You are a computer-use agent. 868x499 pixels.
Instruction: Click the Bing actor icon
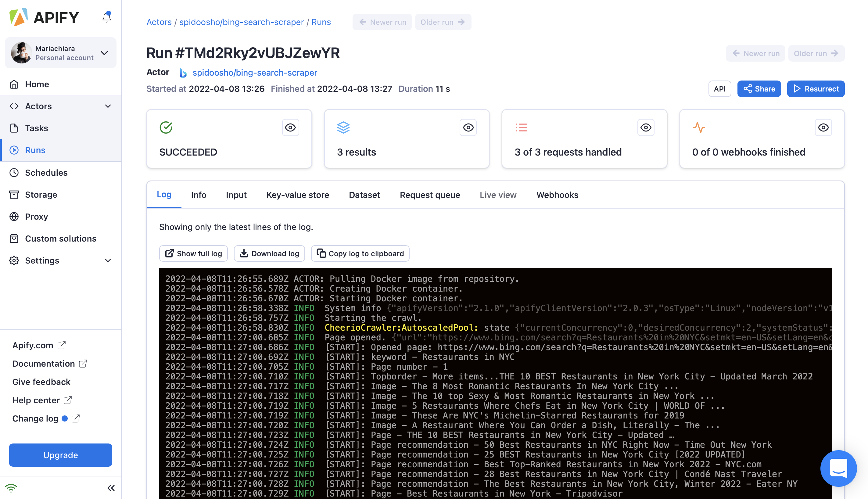click(x=183, y=73)
